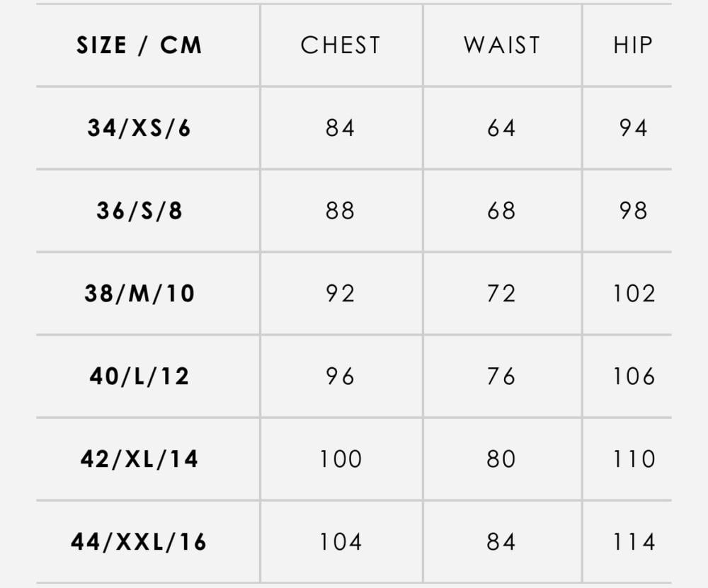Select chest value 96 for size L

341,376
